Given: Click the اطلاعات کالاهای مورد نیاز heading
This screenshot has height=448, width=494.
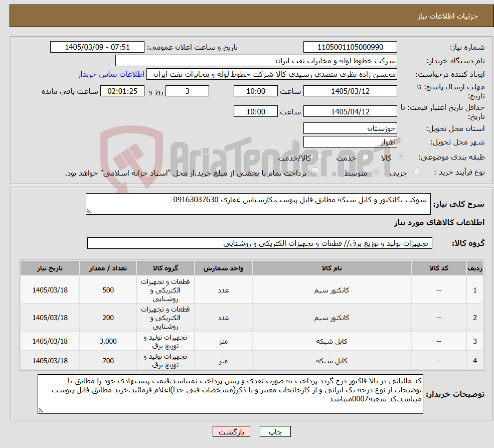Looking at the screenshot, I should click(439, 223).
